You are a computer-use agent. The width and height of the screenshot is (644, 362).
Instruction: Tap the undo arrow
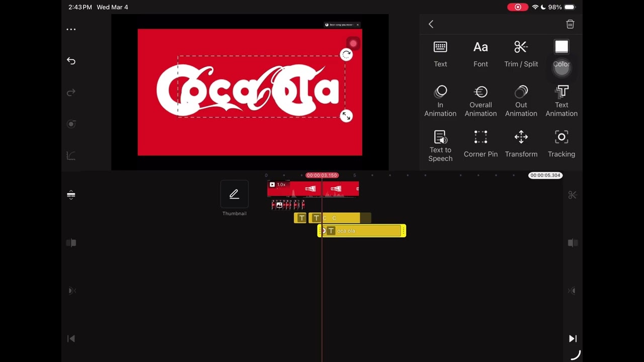[x=71, y=61]
